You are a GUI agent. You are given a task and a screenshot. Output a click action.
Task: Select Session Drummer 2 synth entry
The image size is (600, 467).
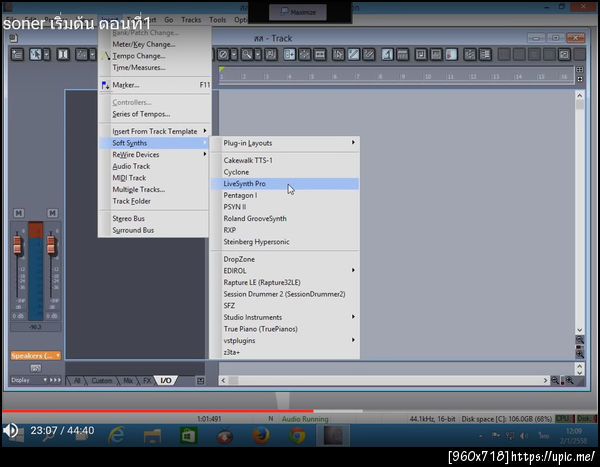(x=285, y=294)
